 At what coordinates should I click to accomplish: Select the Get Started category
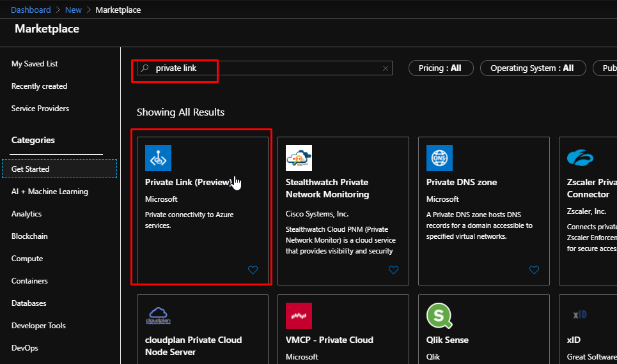click(x=59, y=169)
